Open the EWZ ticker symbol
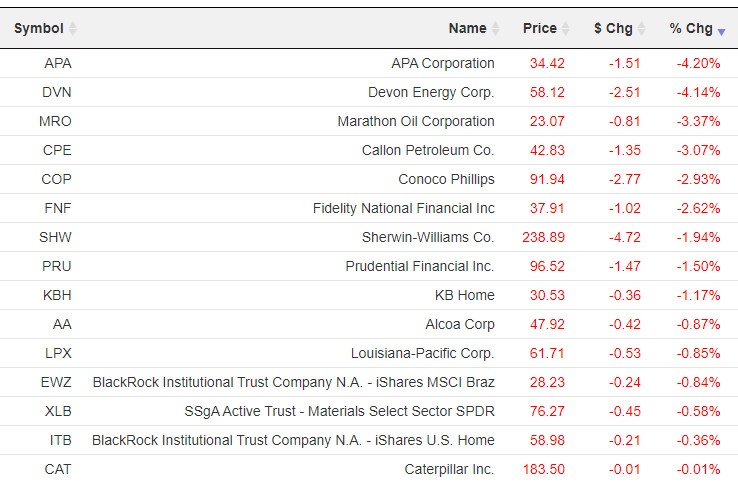Screen dimensions: 738x482 [58, 382]
